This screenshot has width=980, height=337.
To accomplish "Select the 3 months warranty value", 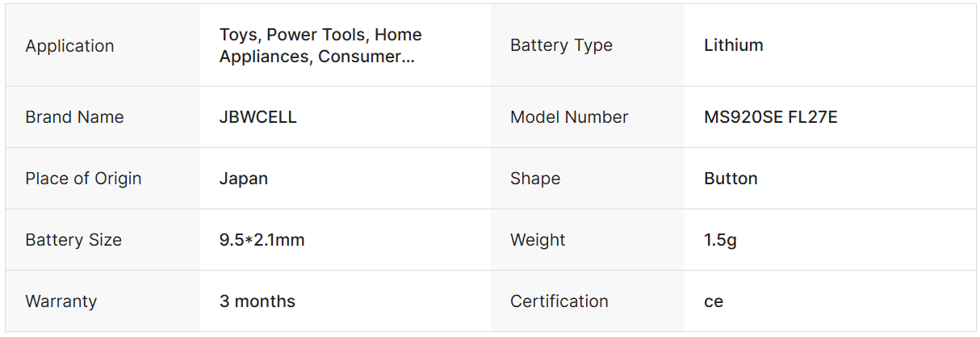I will click(257, 301).
